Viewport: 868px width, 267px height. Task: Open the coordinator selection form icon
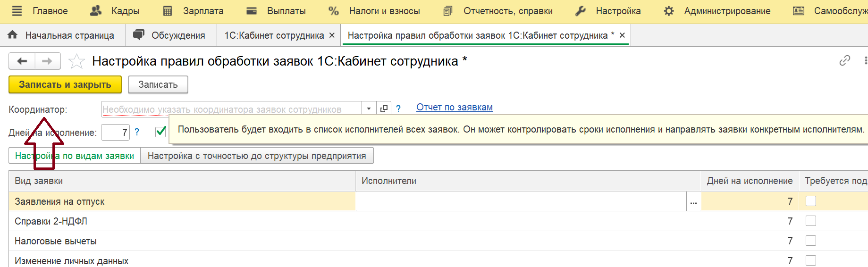click(384, 109)
